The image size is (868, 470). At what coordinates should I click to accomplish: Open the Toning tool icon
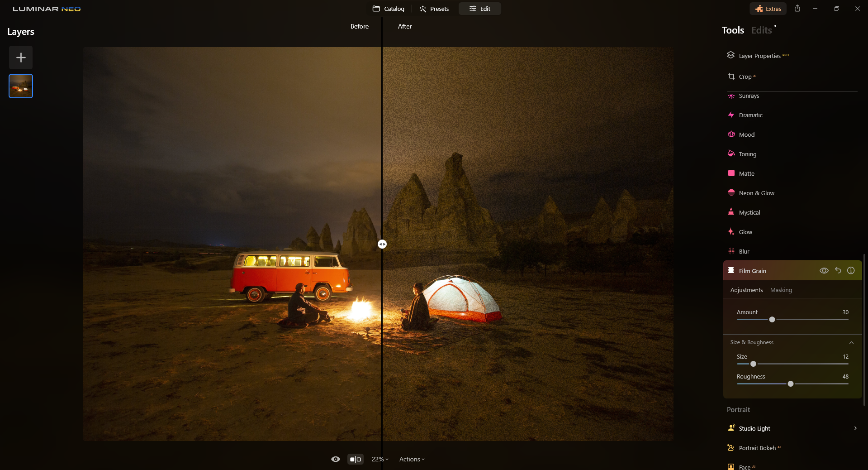pyautogui.click(x=731, y=154)
